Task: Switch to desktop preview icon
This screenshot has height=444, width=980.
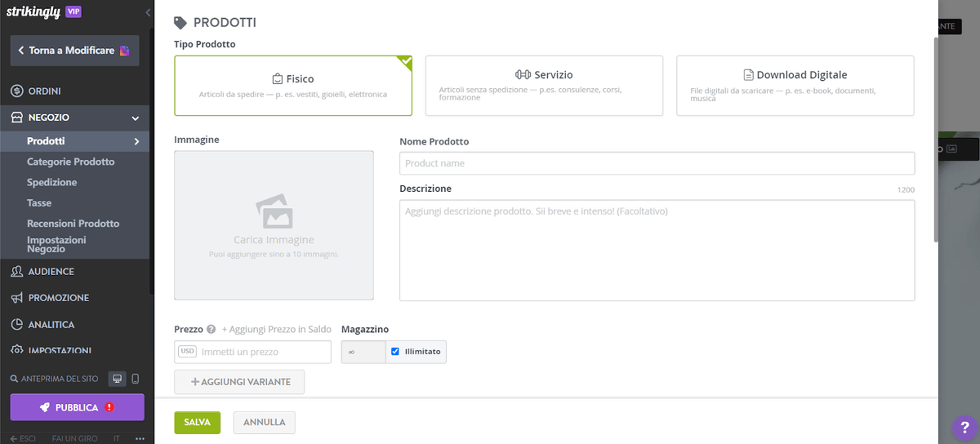Action: pos(118,379)
